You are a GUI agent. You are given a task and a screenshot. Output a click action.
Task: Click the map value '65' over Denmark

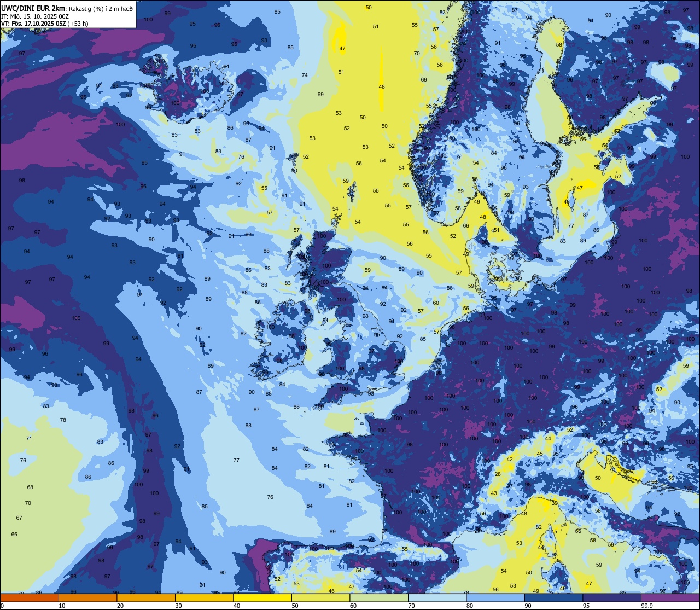(519, 278)
